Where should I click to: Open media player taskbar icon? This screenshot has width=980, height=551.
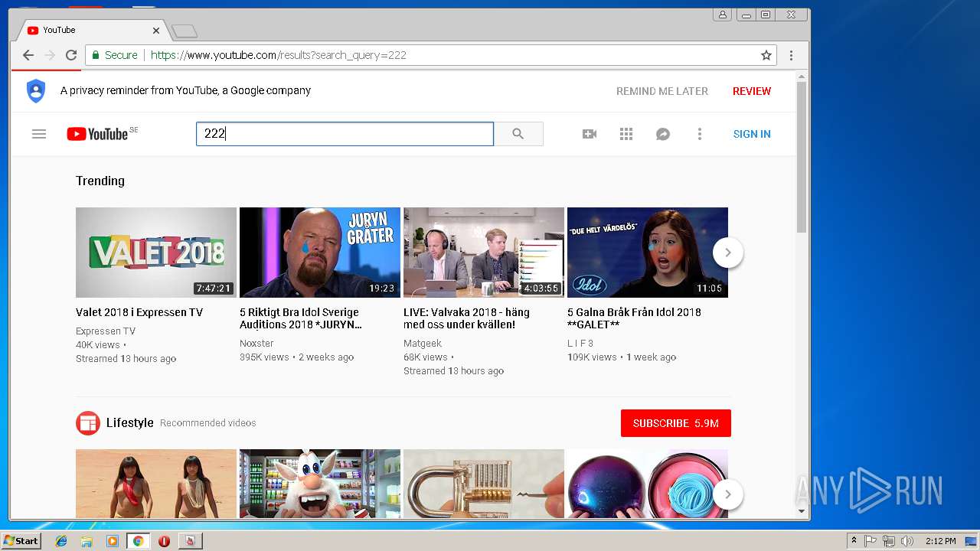click(x=113, y=541)
